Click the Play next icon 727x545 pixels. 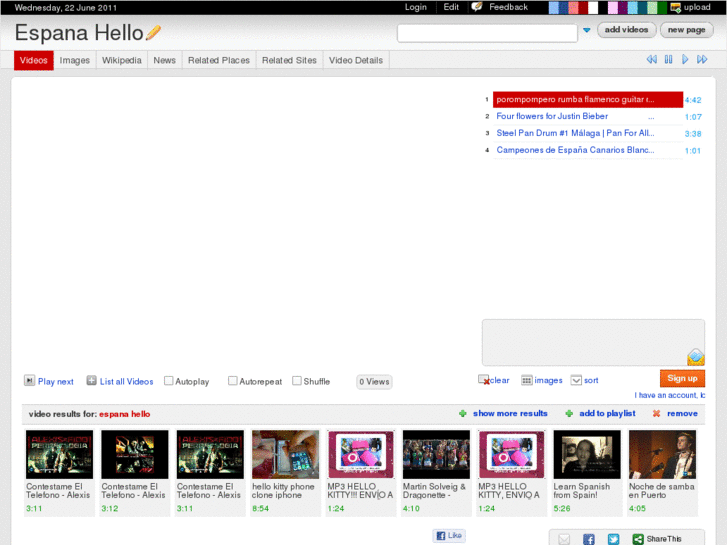tap(29, 381)
